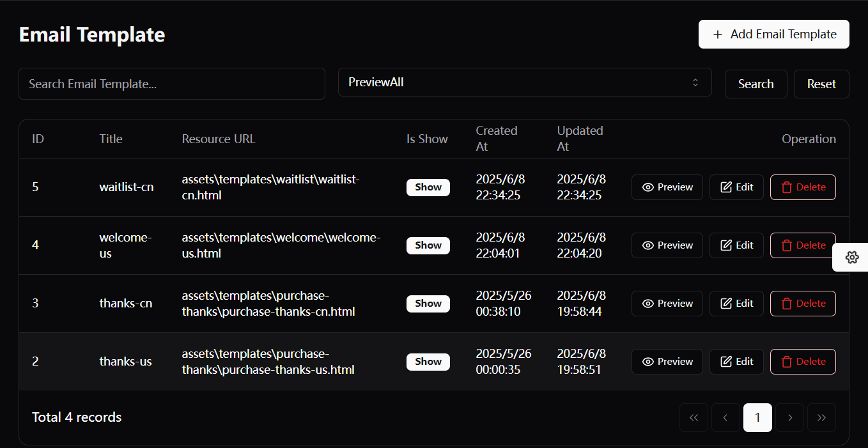Viewport: 868px width, 448px height.
Task: Go to next page chevron
Action: [790, 418]
